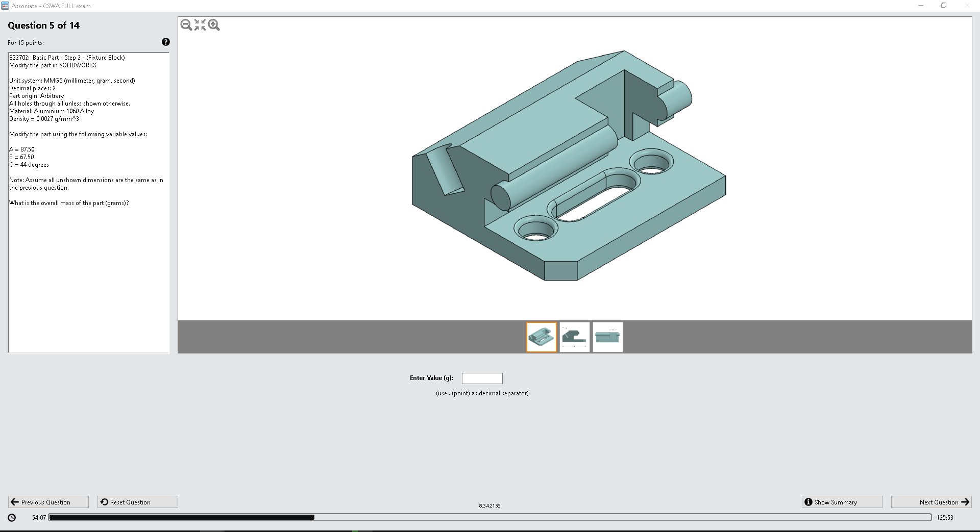Image resolution: width=980 pixels, height=532 pixels.
Task: Go to Previous Question
Action: (x=48, y=502)
